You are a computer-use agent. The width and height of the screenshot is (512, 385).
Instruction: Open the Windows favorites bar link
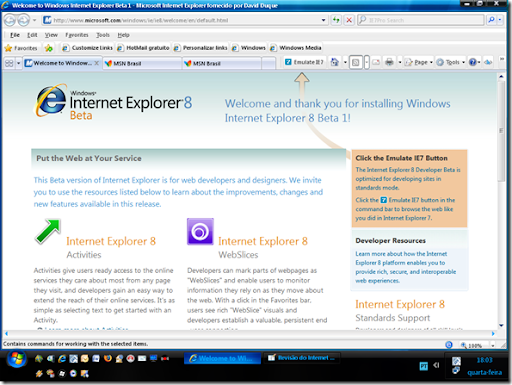pos(249,48)
